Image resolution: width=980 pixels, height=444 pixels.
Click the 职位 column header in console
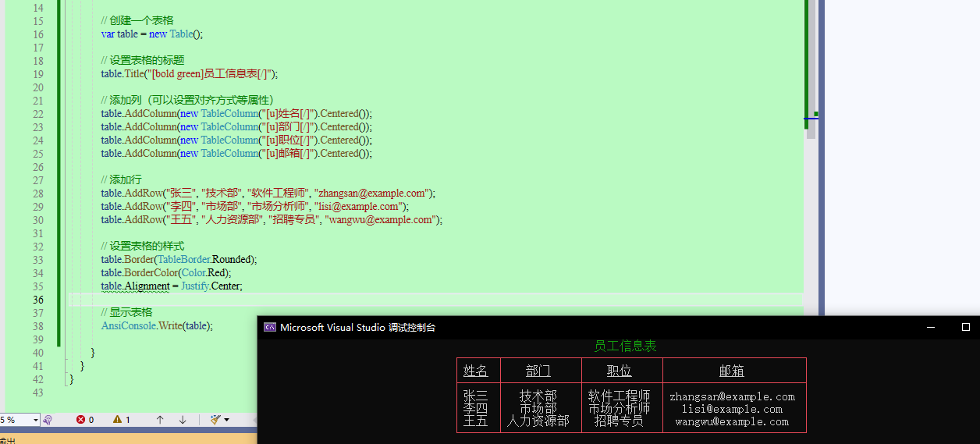(619, 371)
